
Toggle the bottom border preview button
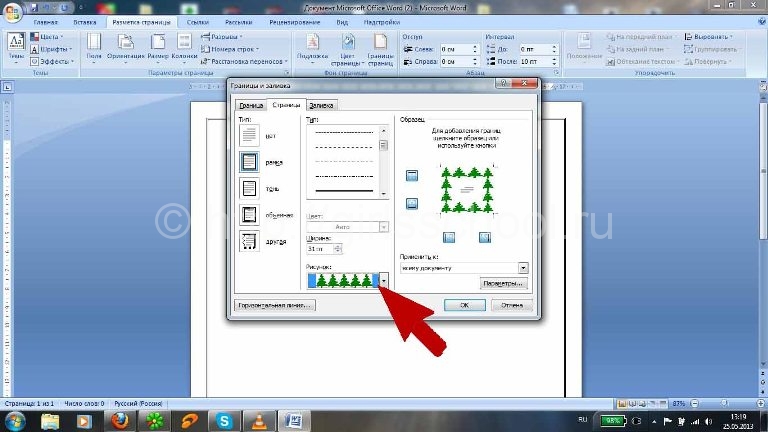point(412,203)
